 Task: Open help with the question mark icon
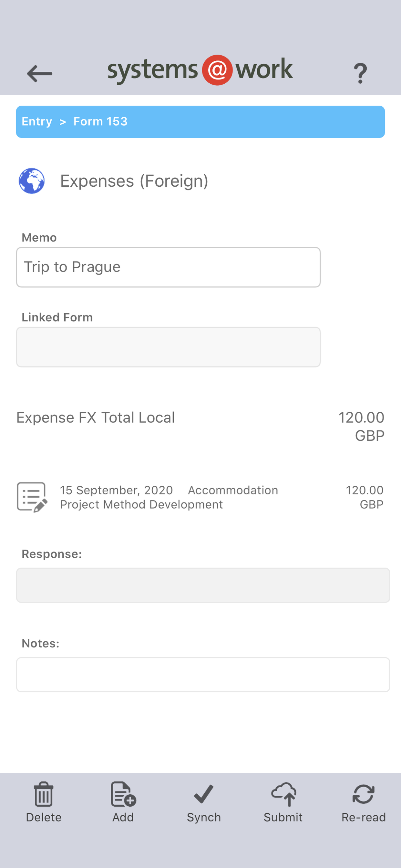click(x=360, y=73)
